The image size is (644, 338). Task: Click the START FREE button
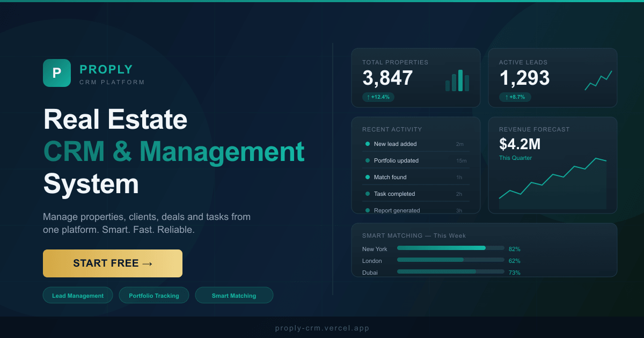point(113,263)
